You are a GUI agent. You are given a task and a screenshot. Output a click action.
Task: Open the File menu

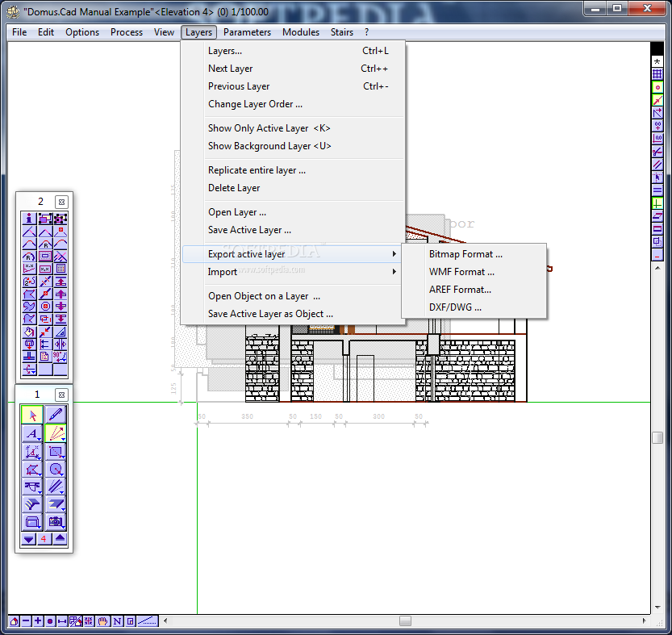[x=19, y=32]
